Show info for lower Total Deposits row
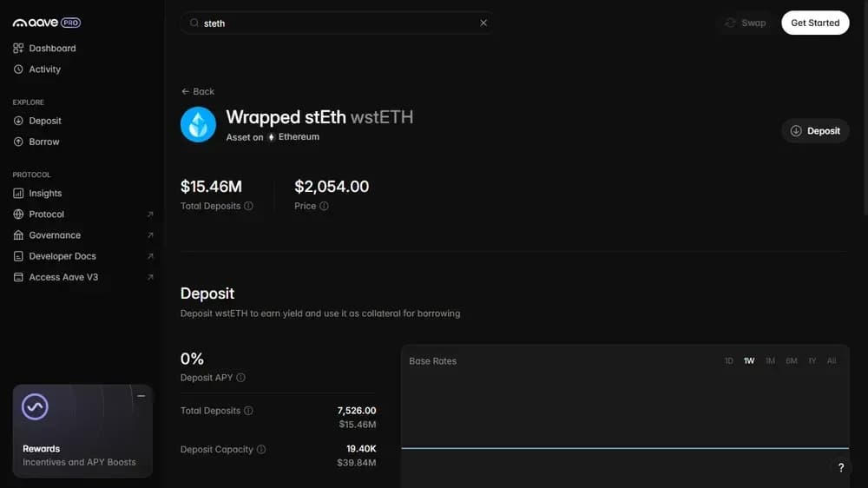Image resolution: width=868 pixels, height=488 pixels. [x=248, y=411]
